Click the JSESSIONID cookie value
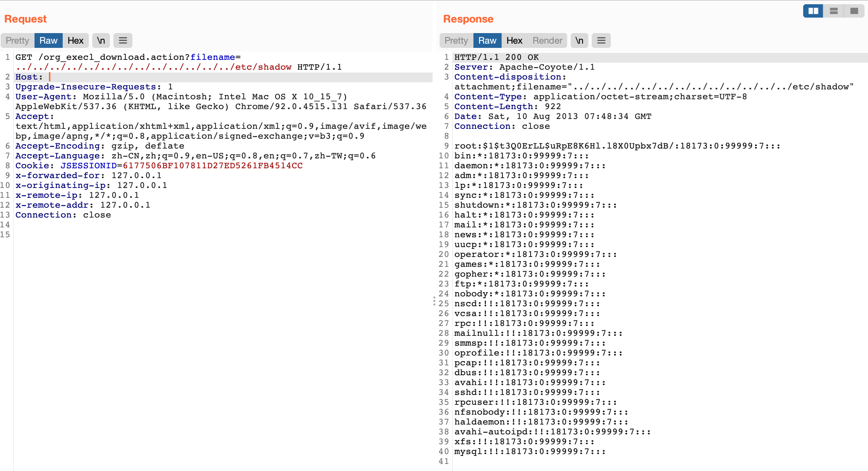 click(x=212, y=166)
